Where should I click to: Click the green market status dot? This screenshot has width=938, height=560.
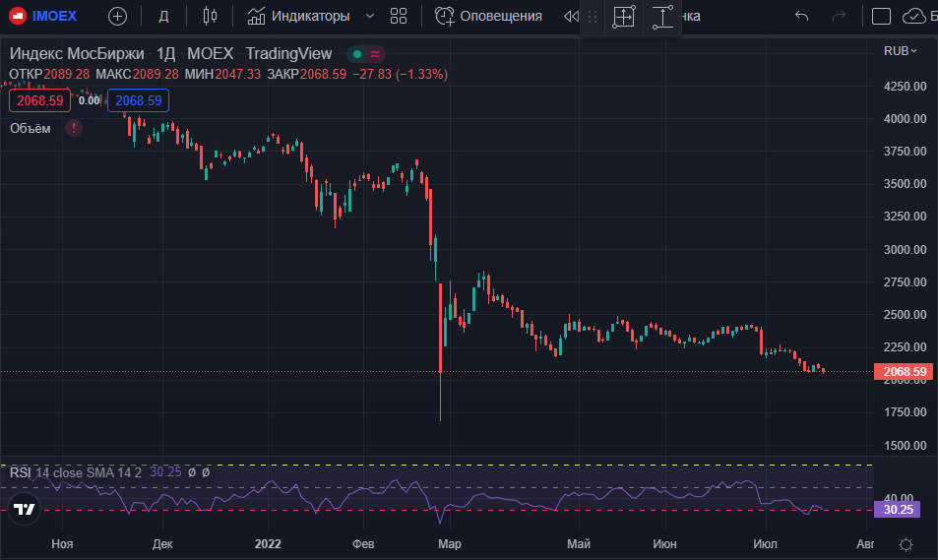point(357,54)
